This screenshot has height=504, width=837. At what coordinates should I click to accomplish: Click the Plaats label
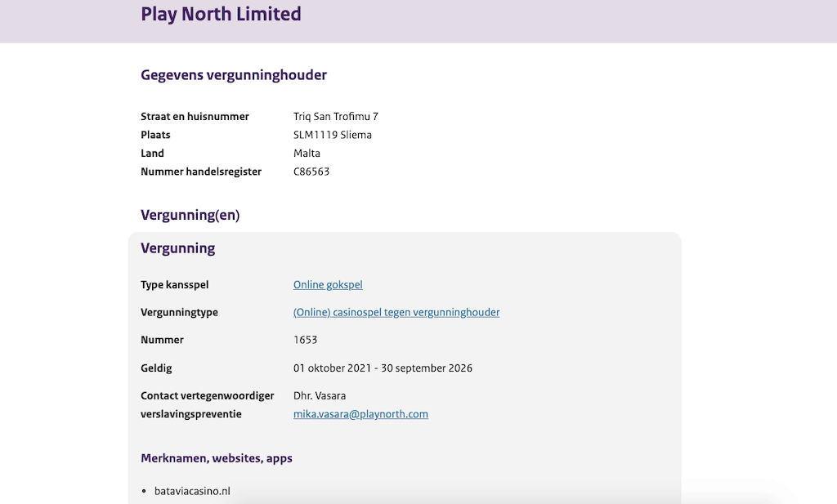pyautogui.click(x=155, y=135)
